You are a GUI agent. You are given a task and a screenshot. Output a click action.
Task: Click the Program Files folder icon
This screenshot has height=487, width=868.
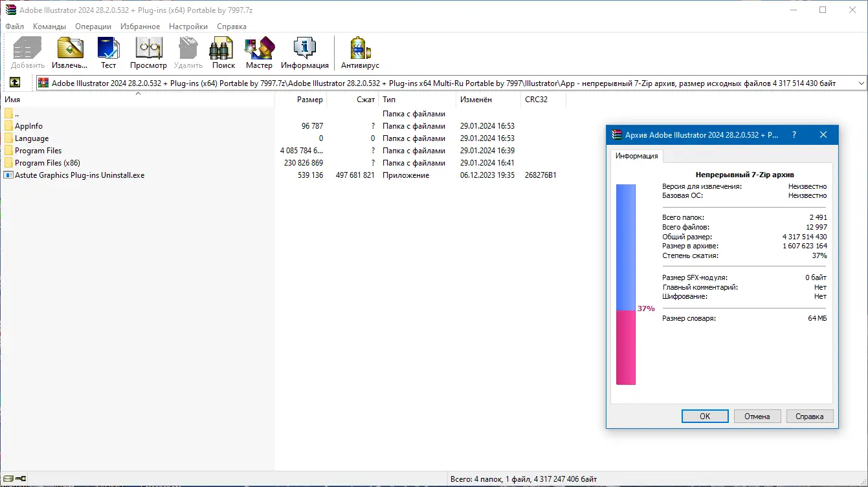point(8,151)
